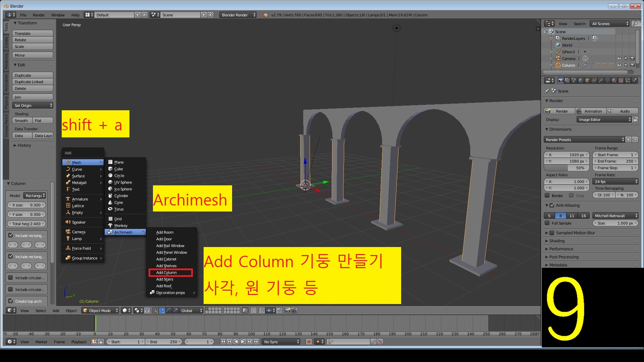The width and height of the screenshot is (644, 362).
Task: Open the Curve submenu in Add menu
Action: coord(83,169)
